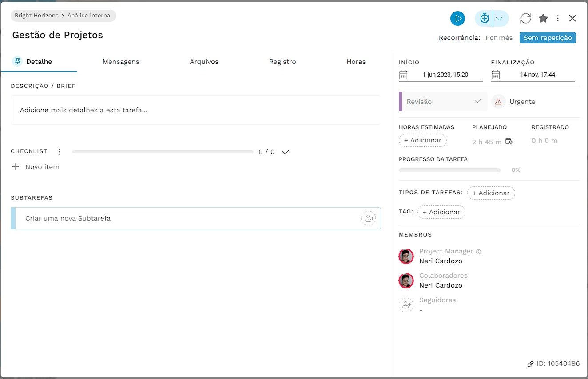Click Neri Cardozo under Colaboradores
This screenshot has width=588, height=379.
[x=441, y=285]
